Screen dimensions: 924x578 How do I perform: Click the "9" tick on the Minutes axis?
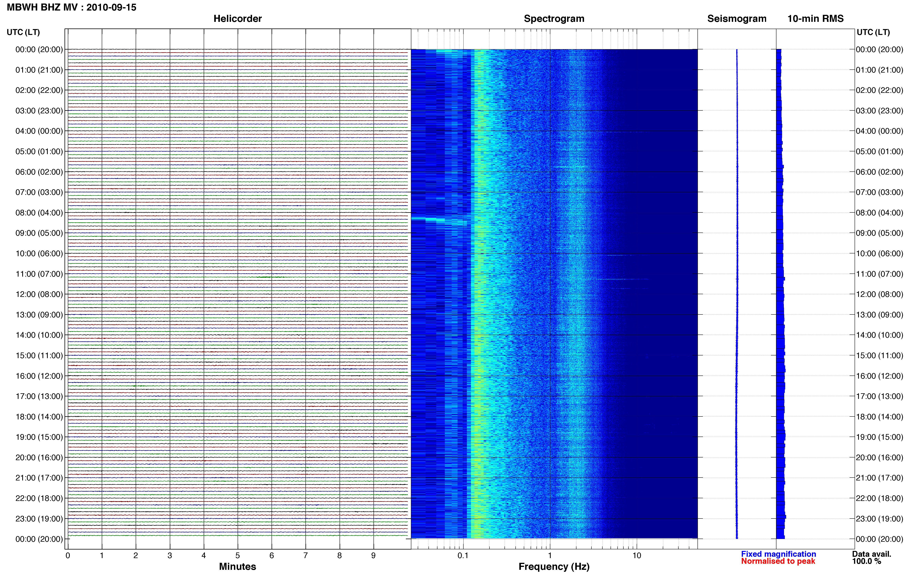(x=373, y=556)
